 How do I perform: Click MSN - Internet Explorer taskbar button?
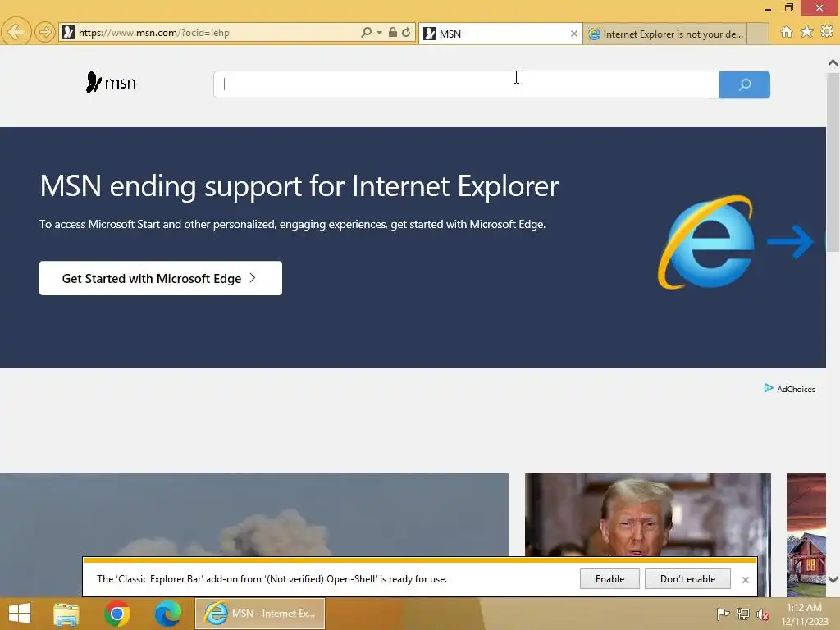(260, 614)
